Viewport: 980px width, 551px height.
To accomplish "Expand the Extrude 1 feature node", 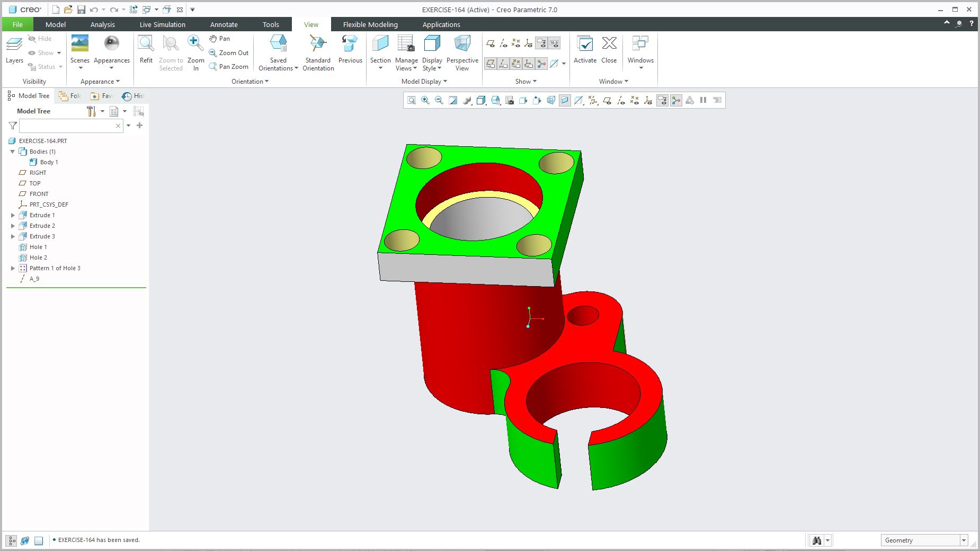I will [13, 215].
